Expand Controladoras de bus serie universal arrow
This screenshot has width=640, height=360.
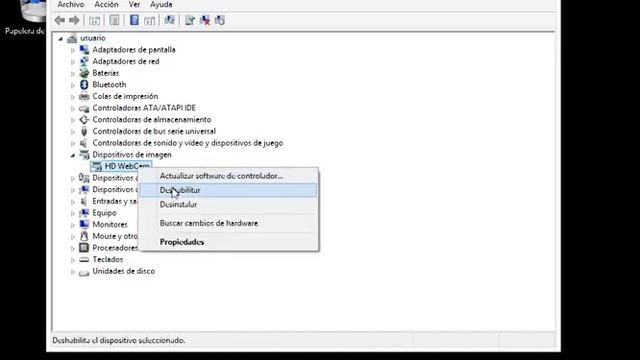pos(73,132)
